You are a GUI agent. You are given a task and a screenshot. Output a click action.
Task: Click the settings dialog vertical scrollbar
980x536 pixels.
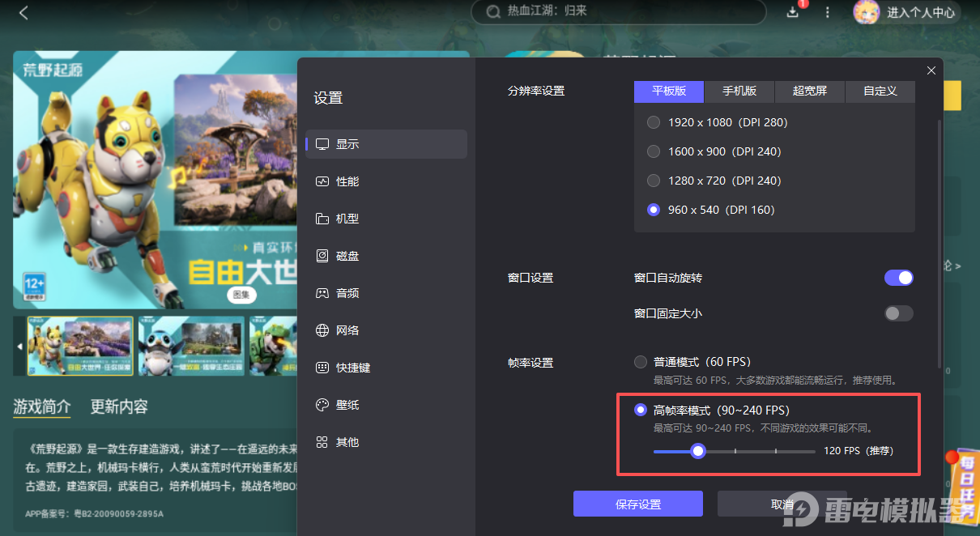(940, 243)
